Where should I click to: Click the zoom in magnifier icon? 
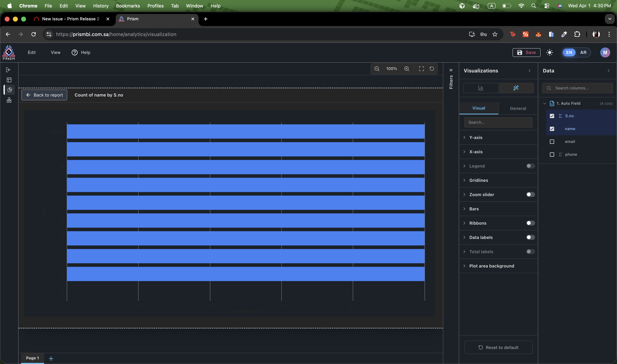[x=407, y=69]
